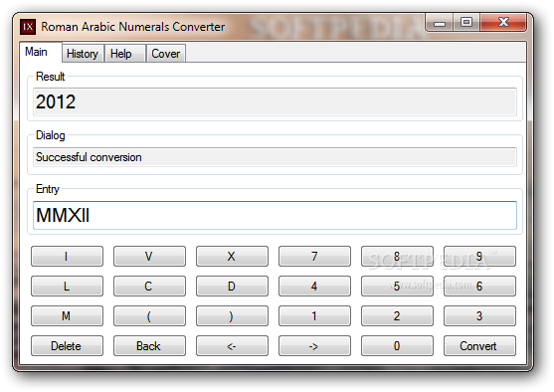Insert Roman numeral I
The image size is (554, 392).
pyautogui.click(x=67, y=257)
